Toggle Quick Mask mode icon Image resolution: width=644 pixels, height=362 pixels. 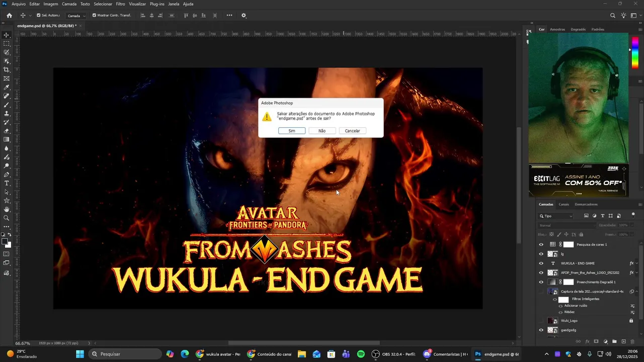(x=7, y=254)
